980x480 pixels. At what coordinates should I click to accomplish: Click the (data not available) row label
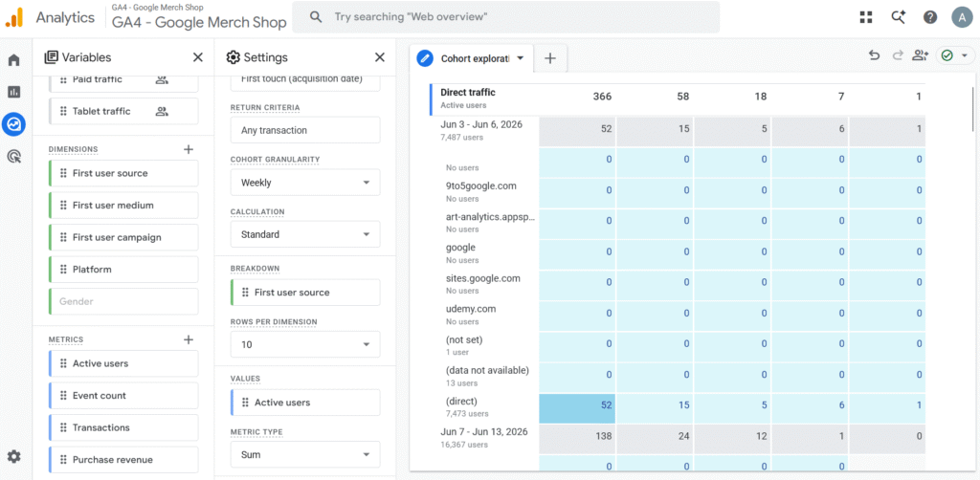coord(487,370)
